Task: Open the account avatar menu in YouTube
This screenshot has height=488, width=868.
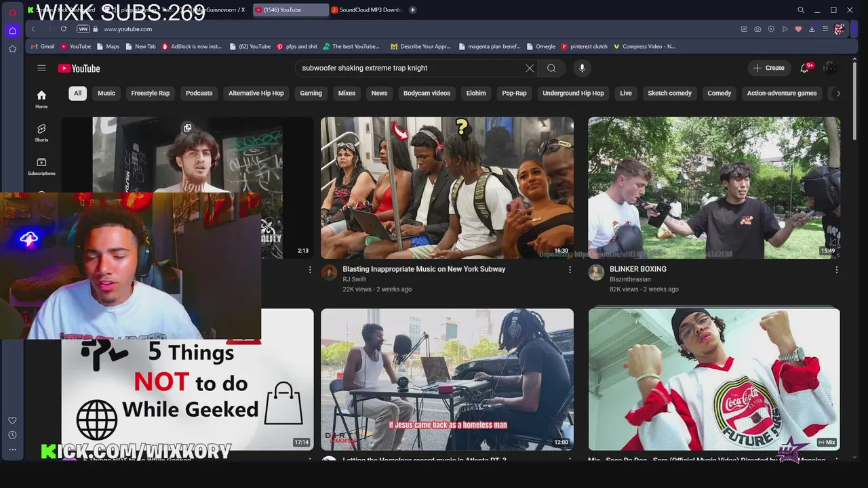Action: click(830, 68)
